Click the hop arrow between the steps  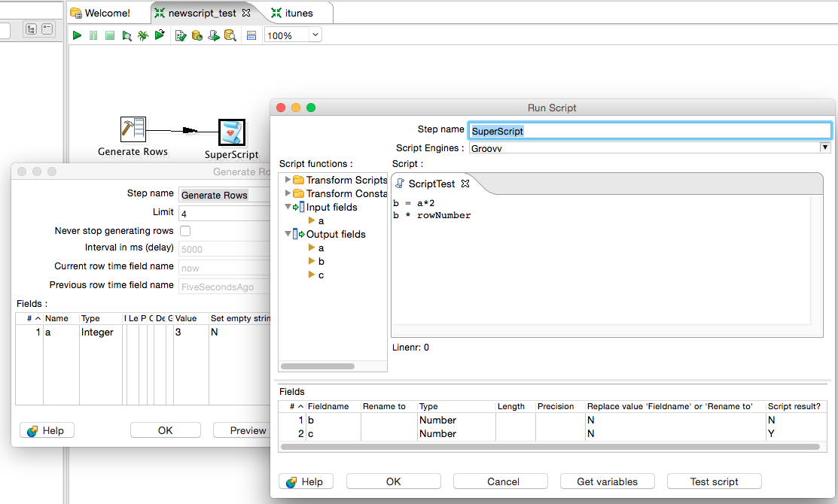pos(190,130)
